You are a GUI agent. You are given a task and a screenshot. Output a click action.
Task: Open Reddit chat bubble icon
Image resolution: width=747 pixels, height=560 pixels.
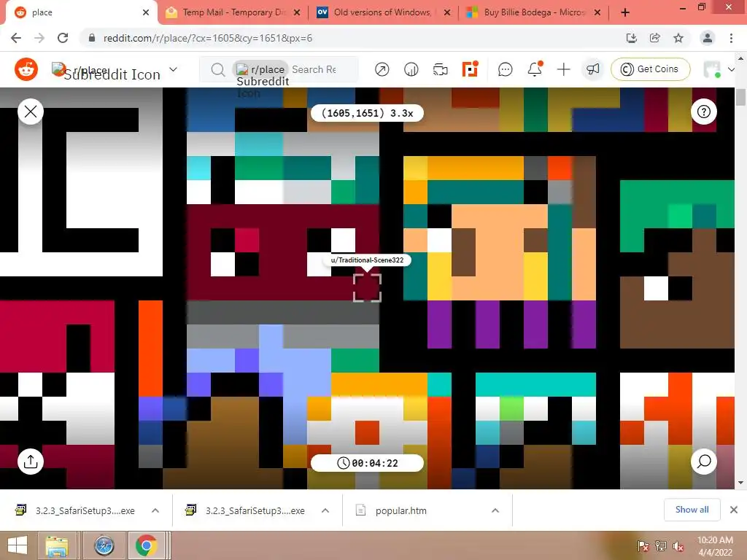(505, 69)
